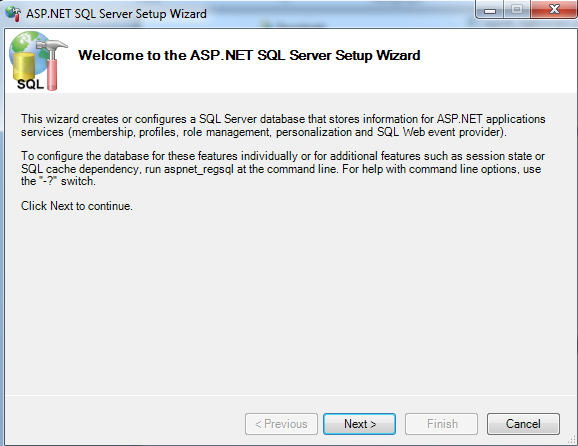The image size is (578, 446).
Task: Click the Welcome to the ASP.NET heading
Action: click(x=249, y=55)
